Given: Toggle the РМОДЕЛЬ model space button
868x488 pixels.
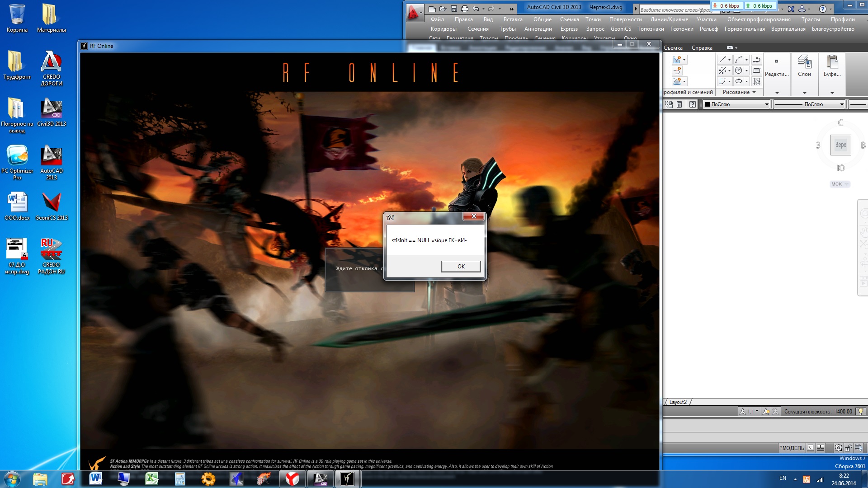Looking at the screenshot, I should coord(792,448).
